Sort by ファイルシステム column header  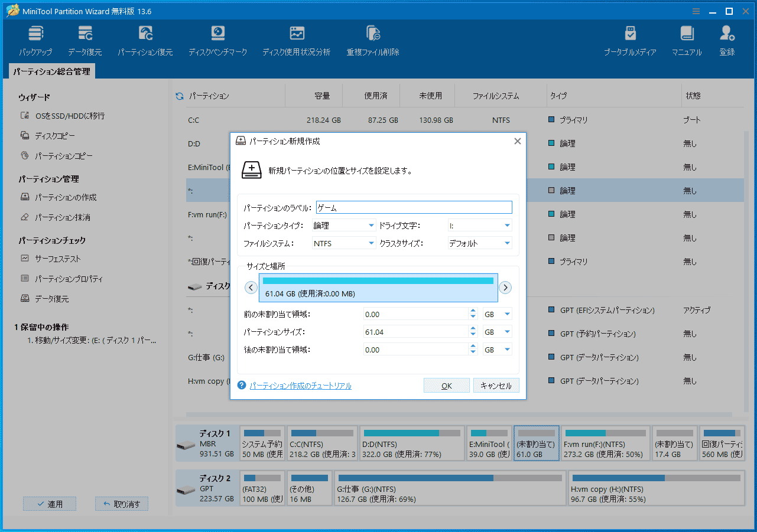496,96
